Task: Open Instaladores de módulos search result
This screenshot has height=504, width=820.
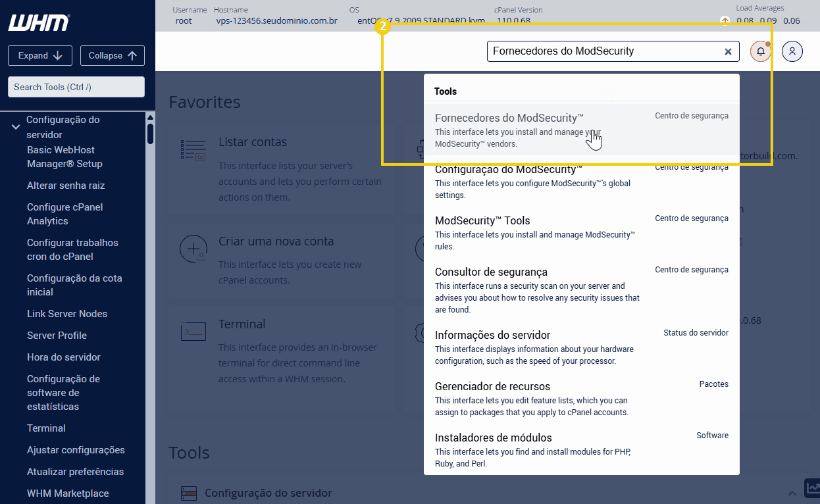Action: [582, 450]
